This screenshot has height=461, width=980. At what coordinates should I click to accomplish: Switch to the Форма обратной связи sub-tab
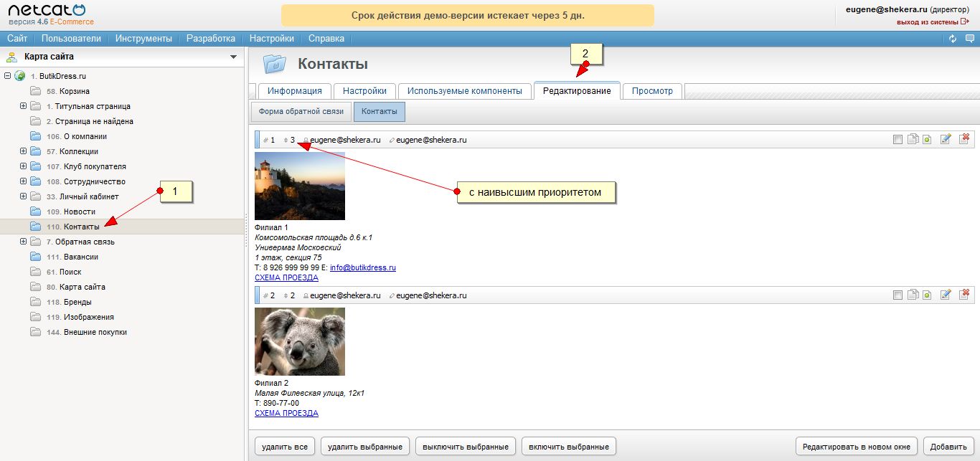301,112
